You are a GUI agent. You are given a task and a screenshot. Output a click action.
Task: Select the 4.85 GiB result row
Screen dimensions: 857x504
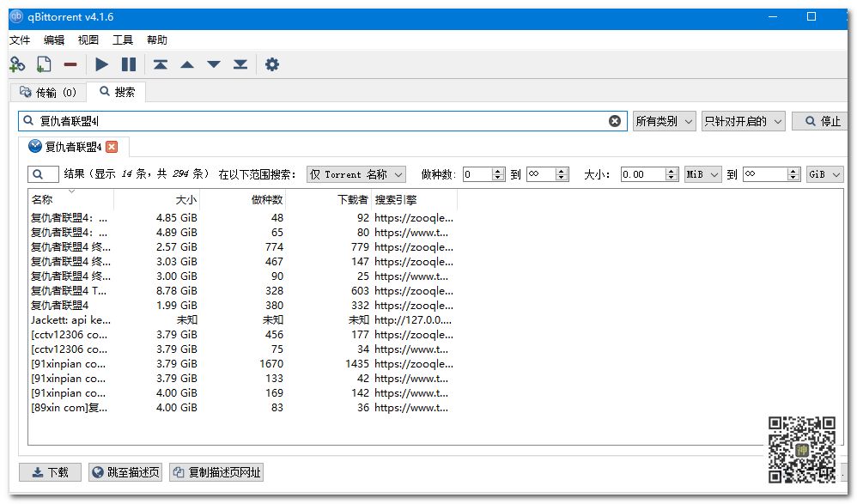(x=243, y=218)
